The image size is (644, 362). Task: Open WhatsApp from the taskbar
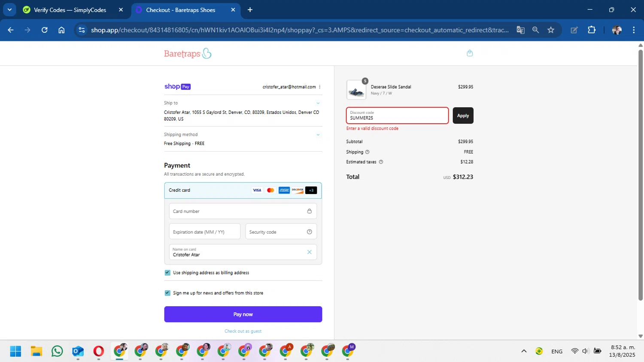[x=57, y=351]
